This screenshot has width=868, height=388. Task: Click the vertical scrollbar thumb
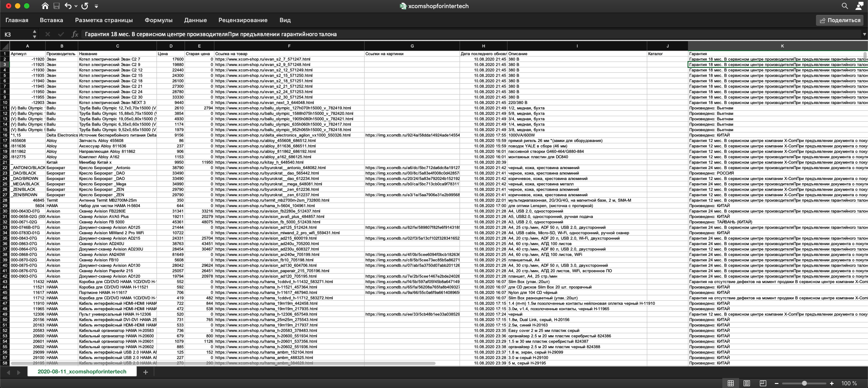pos(865,57)
